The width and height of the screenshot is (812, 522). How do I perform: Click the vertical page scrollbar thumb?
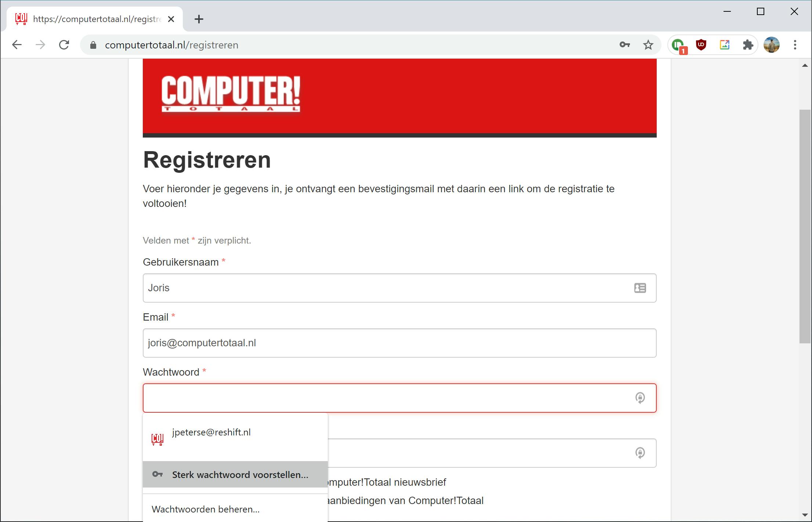point(805,226)
